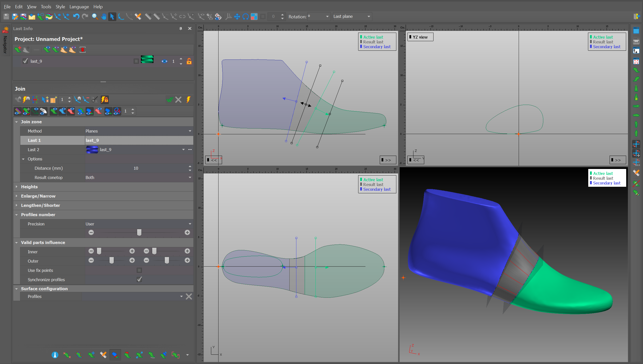Click the YZ view label button
643x364 pixels.
(x=420, y=37)
